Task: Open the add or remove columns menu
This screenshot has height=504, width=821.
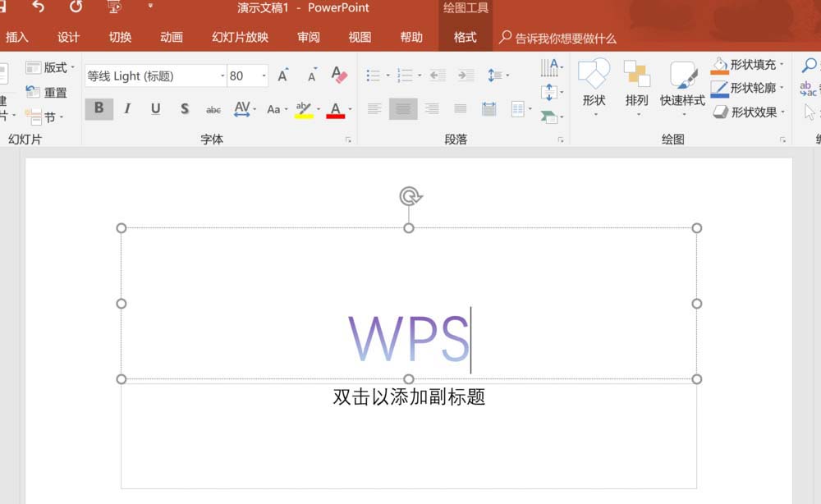Action: [x=521, y=109]
